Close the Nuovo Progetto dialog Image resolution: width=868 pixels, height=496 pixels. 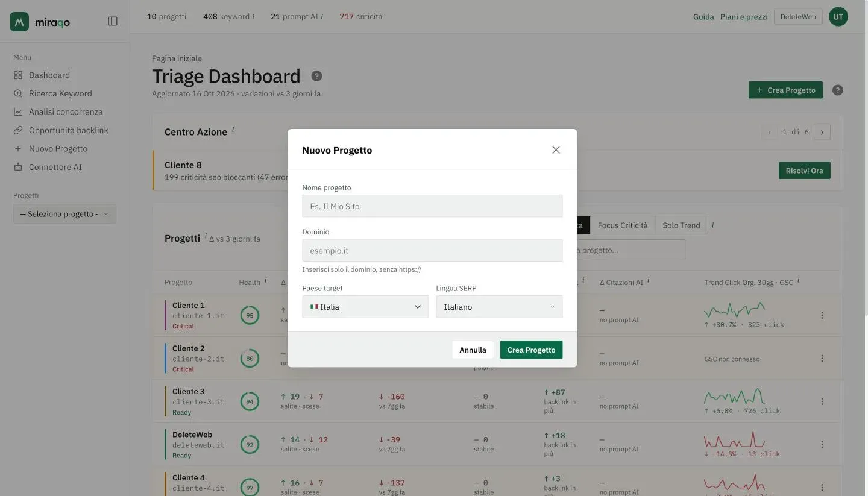[556, 150]
